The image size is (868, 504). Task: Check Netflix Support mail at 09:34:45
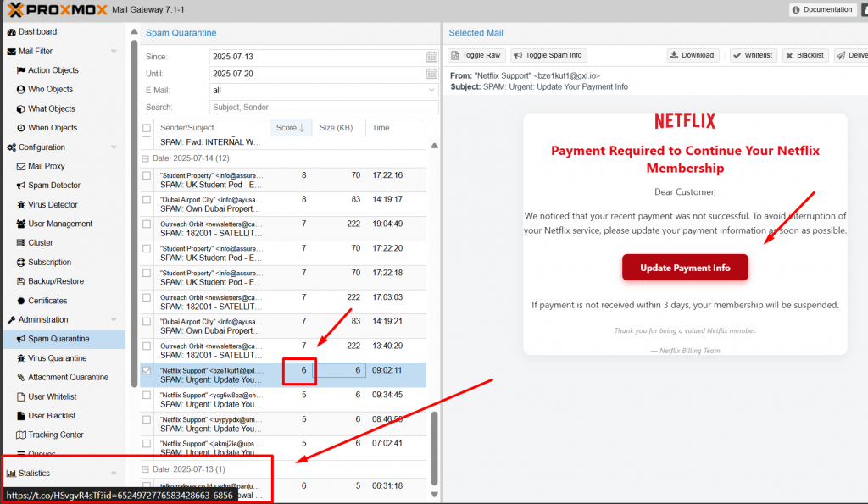click(x=147, y=395)
